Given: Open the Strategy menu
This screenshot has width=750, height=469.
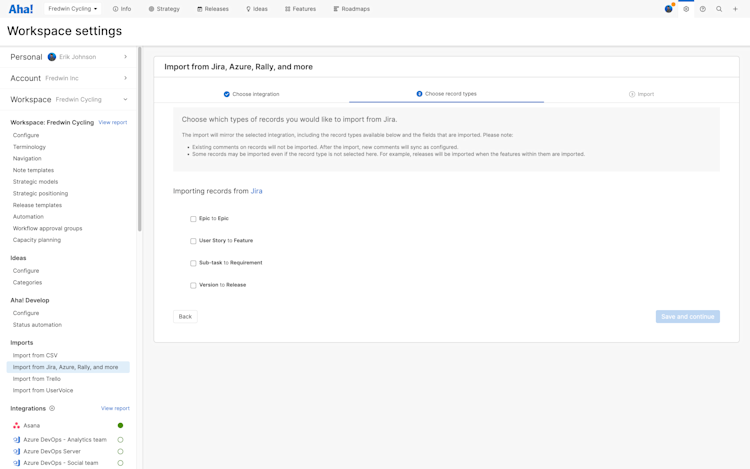Looking at the screenshot, I should [x=164, y=9].
